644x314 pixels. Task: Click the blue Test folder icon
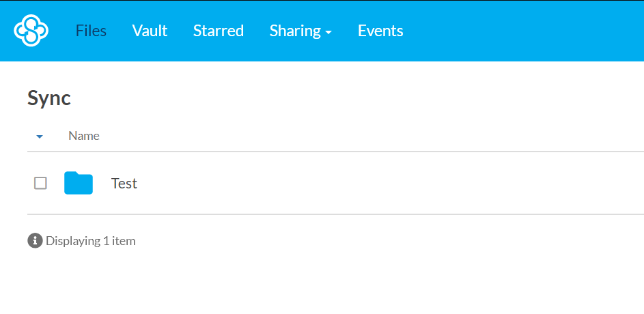(79, 183)
